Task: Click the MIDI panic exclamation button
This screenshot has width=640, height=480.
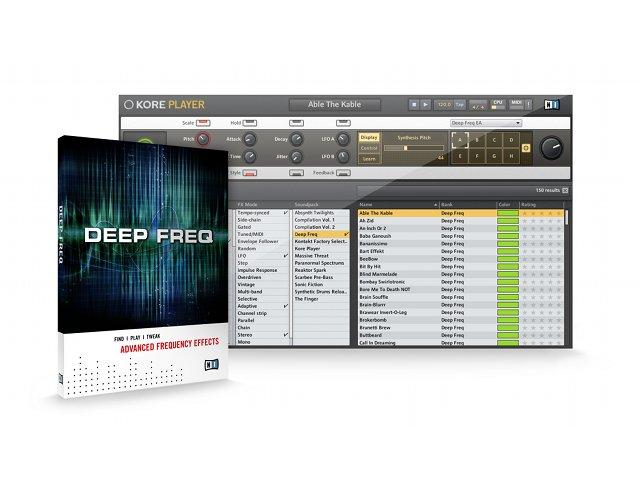Action: click(529, 104)
